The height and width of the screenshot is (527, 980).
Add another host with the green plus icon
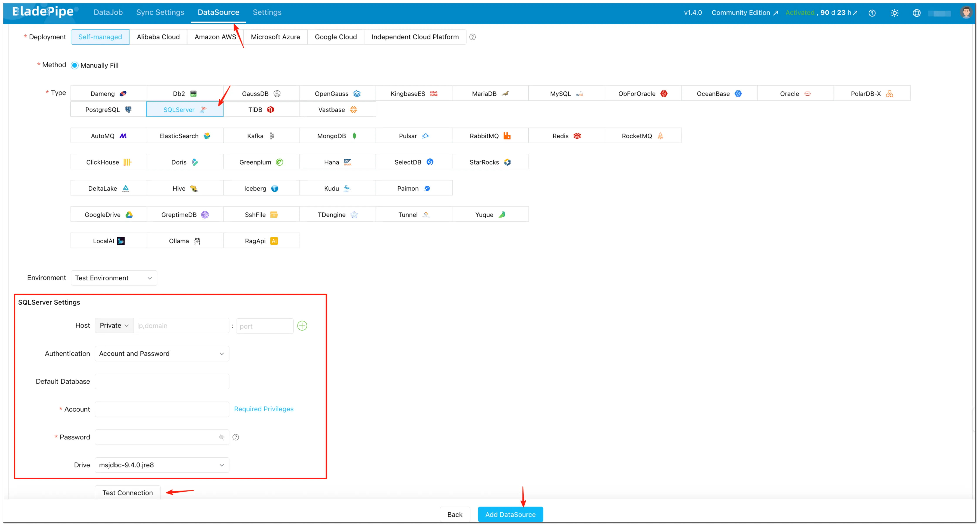[302, 325]
